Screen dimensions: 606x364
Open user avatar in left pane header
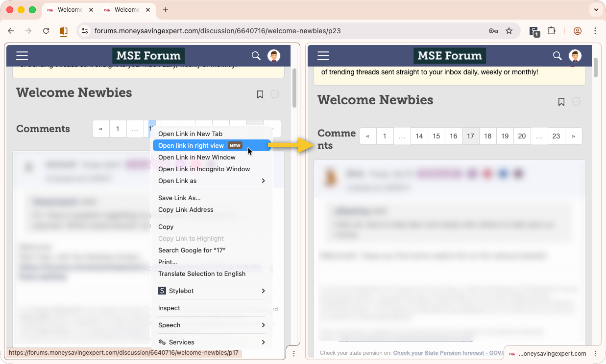274,56
